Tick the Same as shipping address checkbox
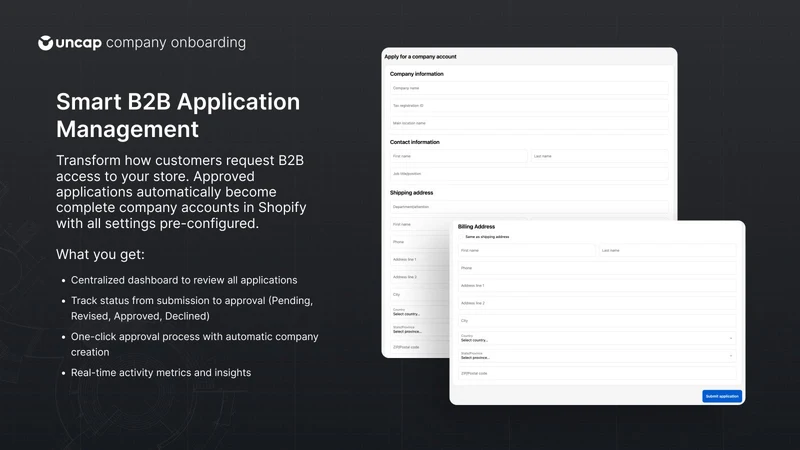800x450 pixels. [461, 237]
